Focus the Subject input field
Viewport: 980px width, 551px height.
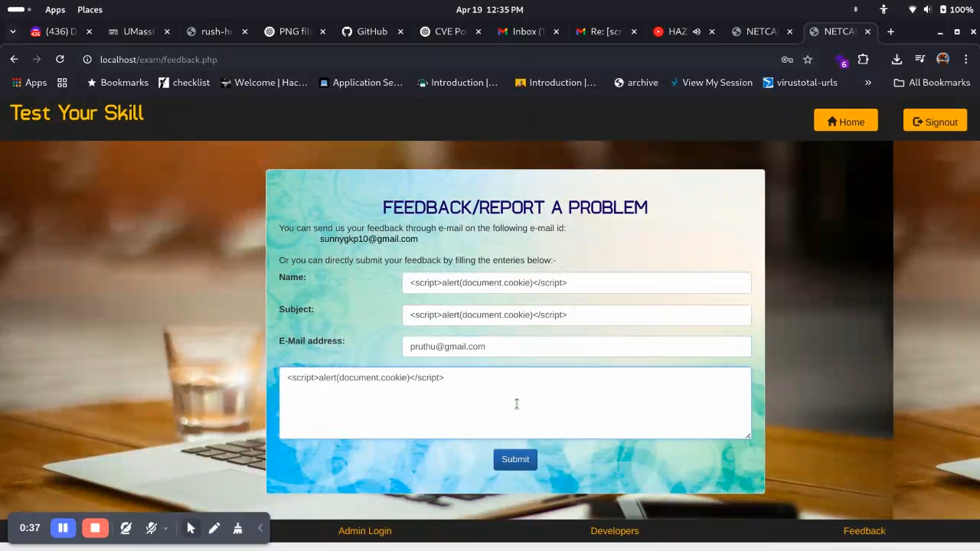click(x=577, y=315)
